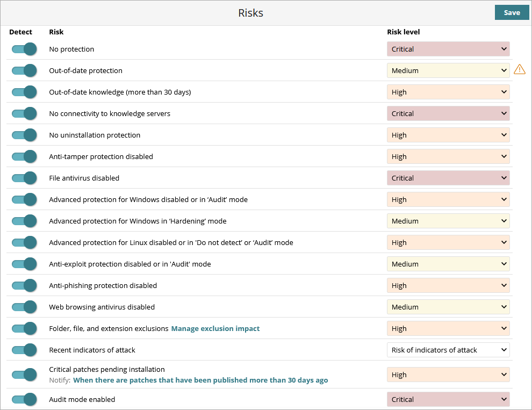Open the risk level dropdown for No protection
Image resolution: width=532 pixels, height=410 pixels.
point(448,49)
